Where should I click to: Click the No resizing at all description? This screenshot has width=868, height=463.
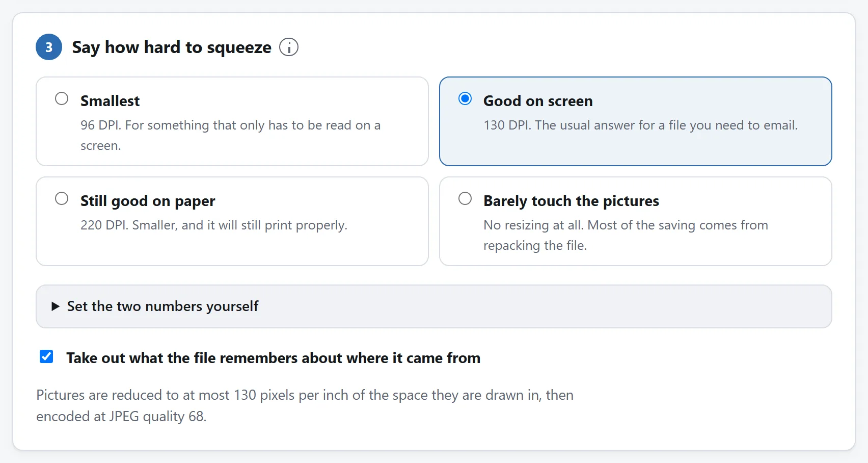tap(626, 235)
